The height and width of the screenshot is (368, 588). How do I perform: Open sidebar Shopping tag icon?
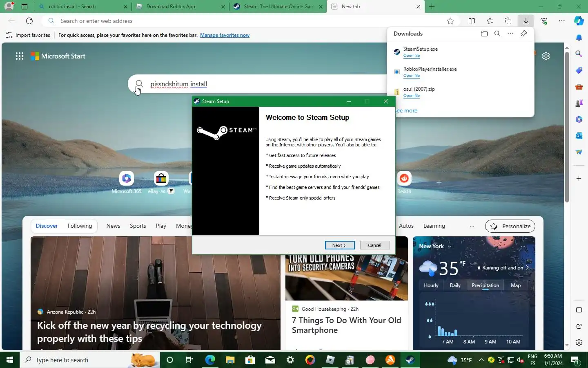579,70
